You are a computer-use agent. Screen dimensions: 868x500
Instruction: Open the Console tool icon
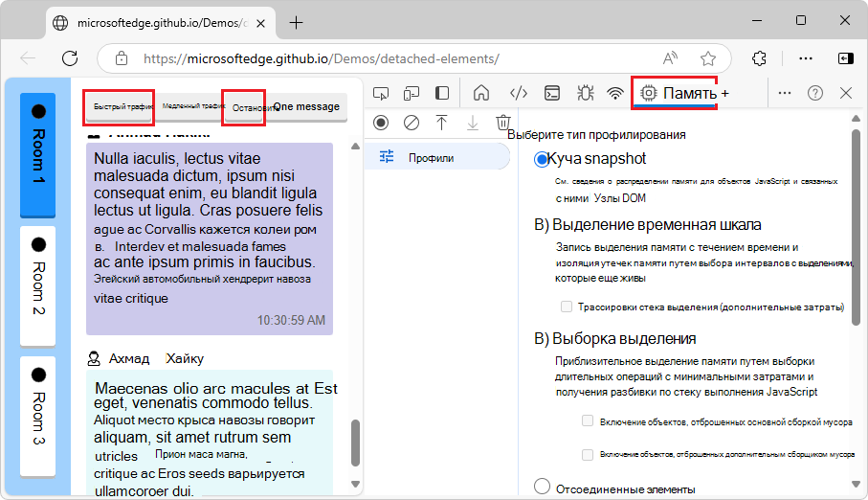552,93
